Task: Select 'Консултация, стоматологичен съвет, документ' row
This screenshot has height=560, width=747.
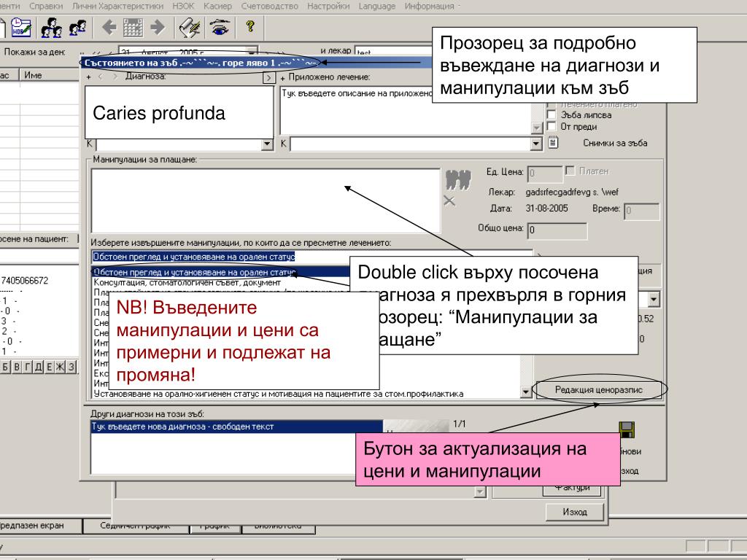Action: pos(187,282)
